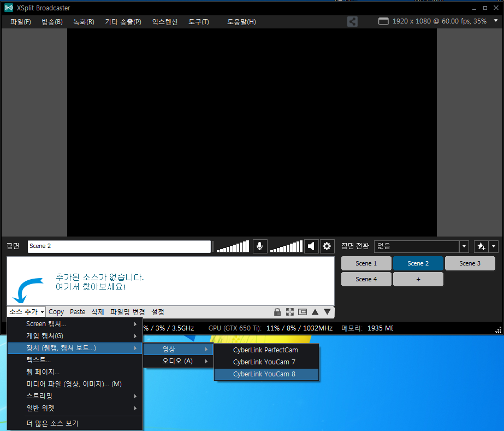The width and height of the screenshot is (504, 431).
Task: Open the 익스텐션 menu
Action: 165,22
